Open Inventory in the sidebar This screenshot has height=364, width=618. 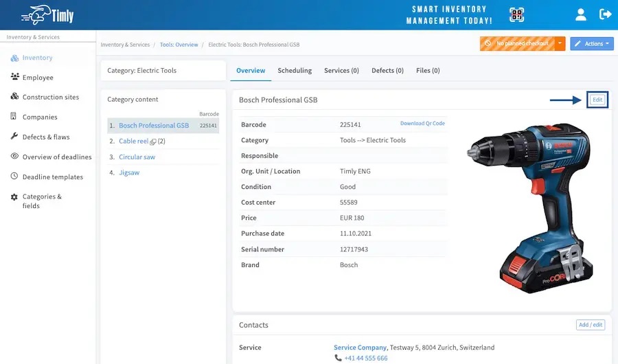point(38,58)
